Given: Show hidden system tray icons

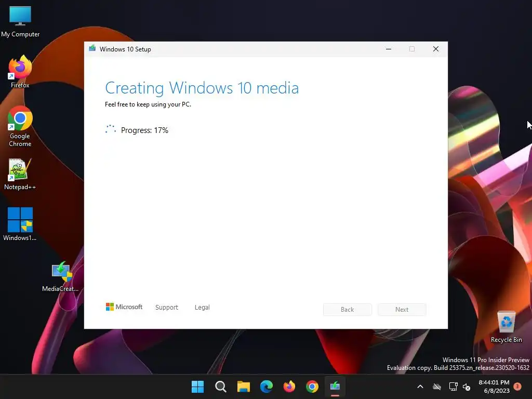Looking at the screenshot, I should coord(420,387).
